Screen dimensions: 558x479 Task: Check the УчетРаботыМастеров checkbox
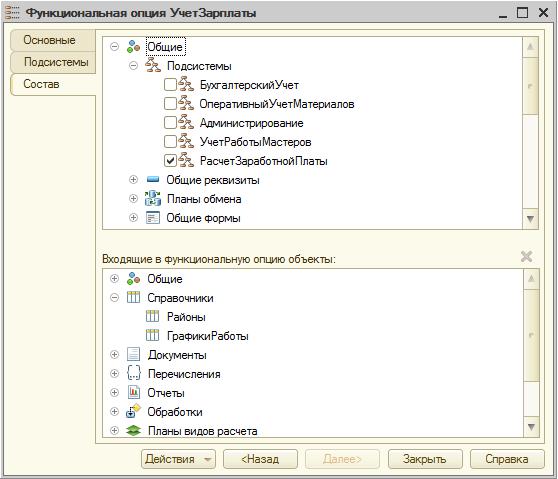[x=170, y=142]
